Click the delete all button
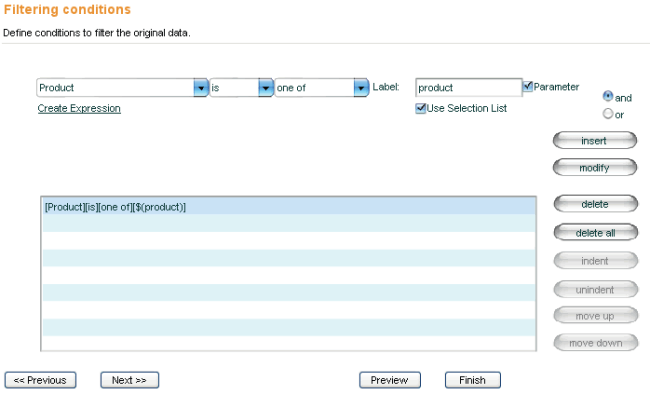 (595, 233)
